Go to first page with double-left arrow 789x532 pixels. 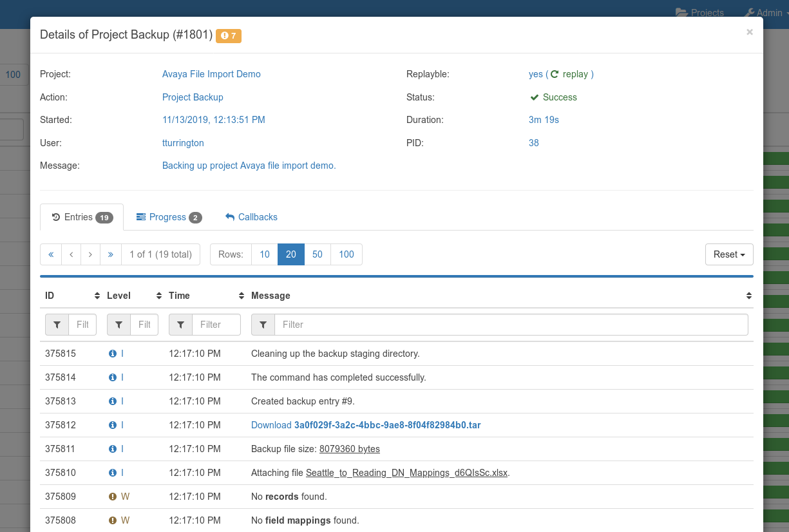[51, 254]
